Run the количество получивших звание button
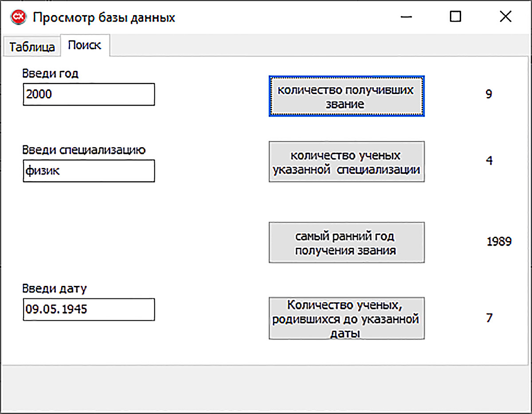532x414 pixels. tap(347, 96)
